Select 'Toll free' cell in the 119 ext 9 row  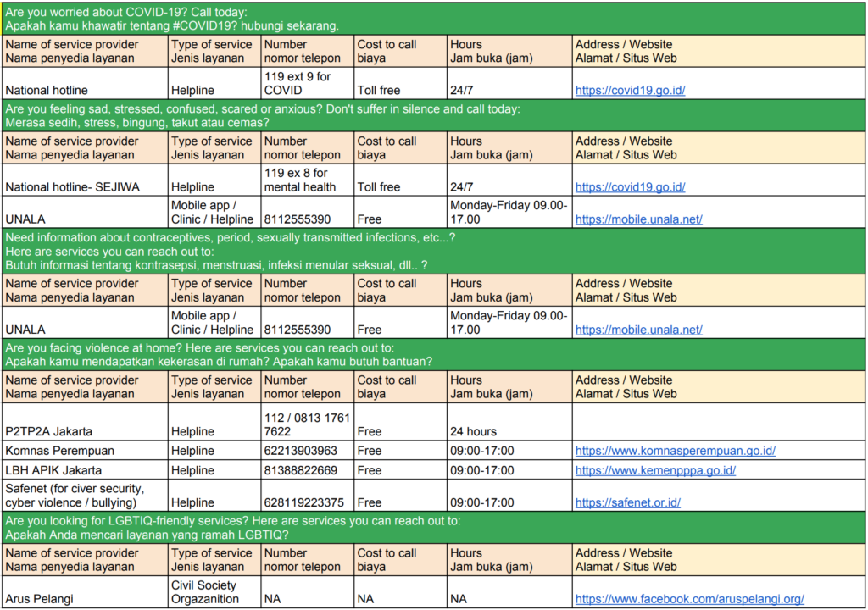[400, 84]
